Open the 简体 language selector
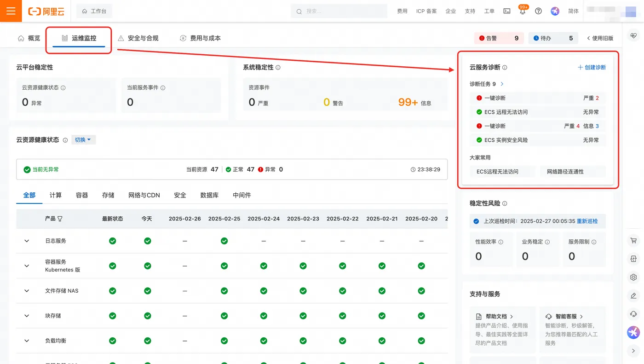 point(573,11)
